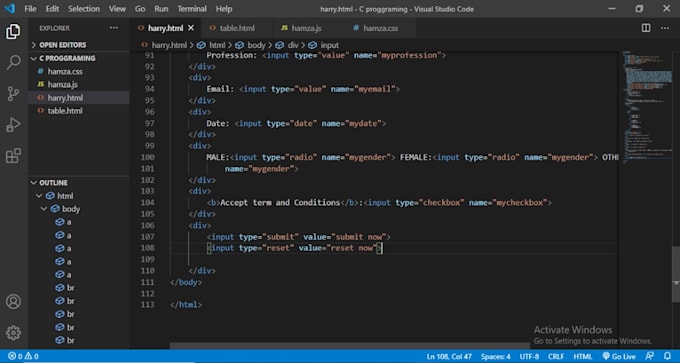Collapse html node in outline
Image resolution: width=680 pixels, height=363 pixels.
coord(39,196)
